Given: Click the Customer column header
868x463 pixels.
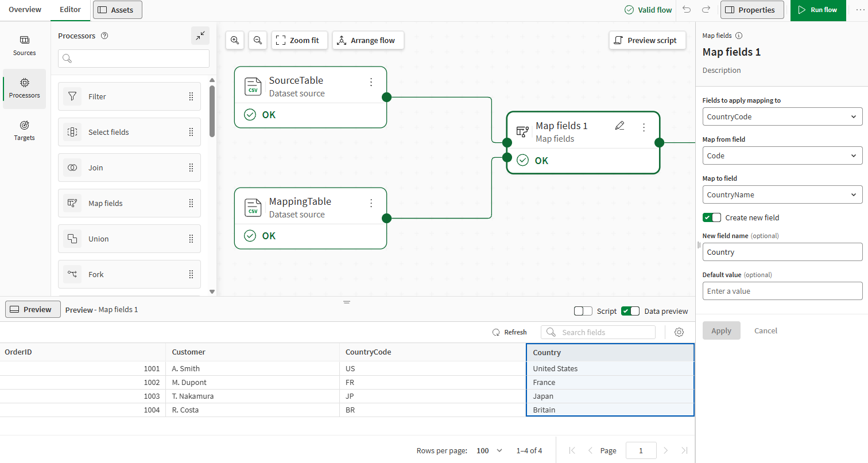Looking at the screenshot, I should 252,352.
